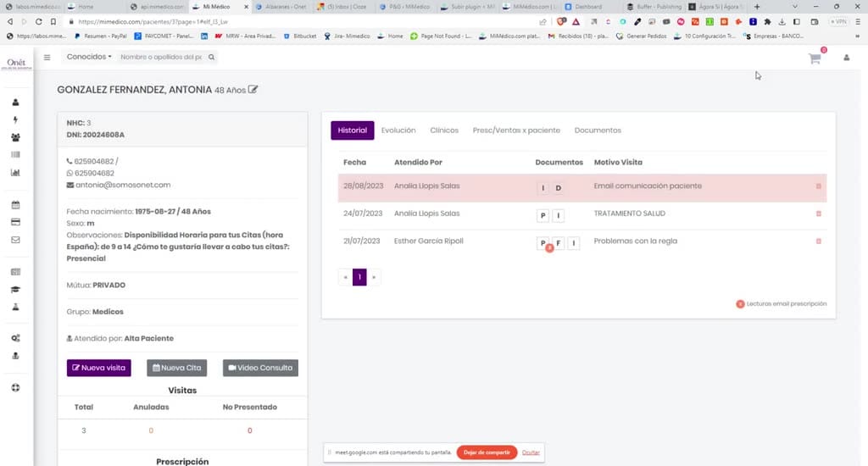
Task: Click patient email antonia@somosonet.com
Action: tap(123, 185)
